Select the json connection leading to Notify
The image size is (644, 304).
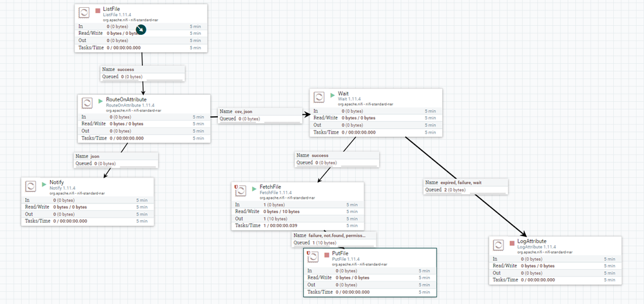click(x=116, y=159)
